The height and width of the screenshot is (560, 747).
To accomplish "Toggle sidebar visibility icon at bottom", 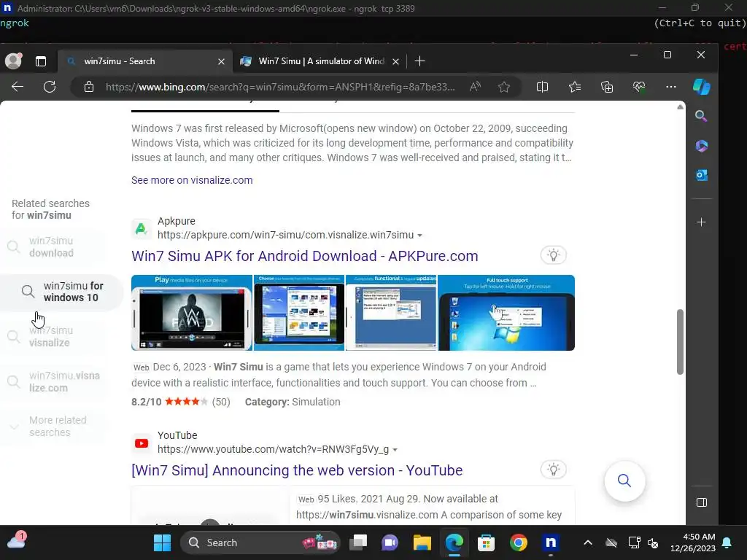I will pyautogui.click(x=701, y=502).
